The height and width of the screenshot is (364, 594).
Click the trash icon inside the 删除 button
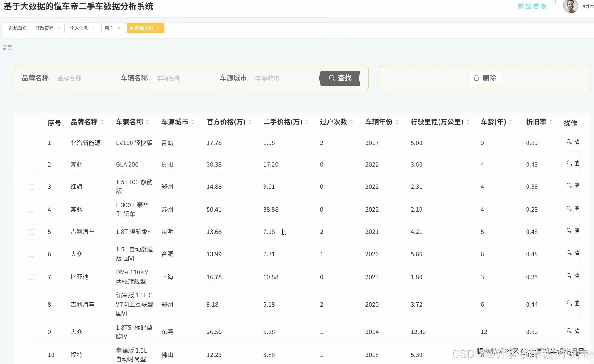pyautogui.click(x=476, y=78)
